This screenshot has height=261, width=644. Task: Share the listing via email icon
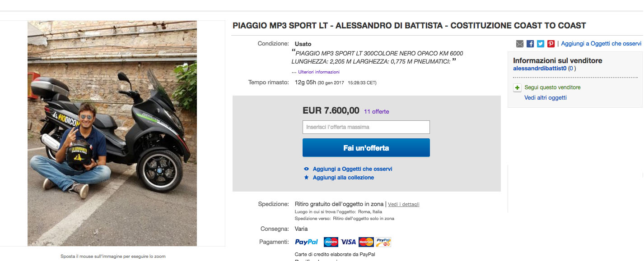(520, 44)
